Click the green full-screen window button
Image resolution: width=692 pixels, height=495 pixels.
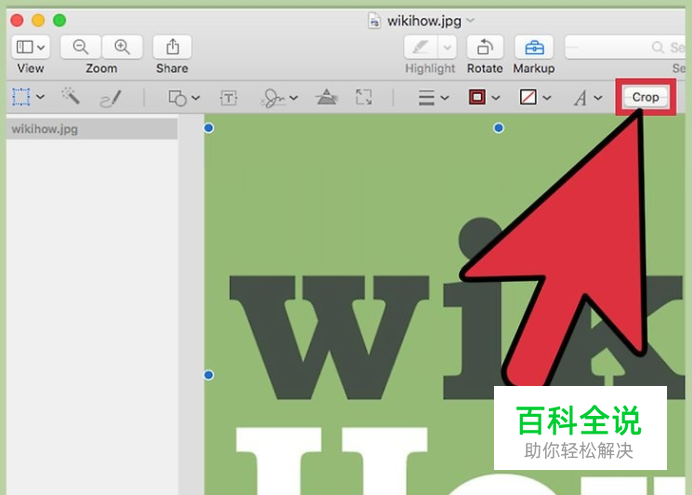(60, 20)
